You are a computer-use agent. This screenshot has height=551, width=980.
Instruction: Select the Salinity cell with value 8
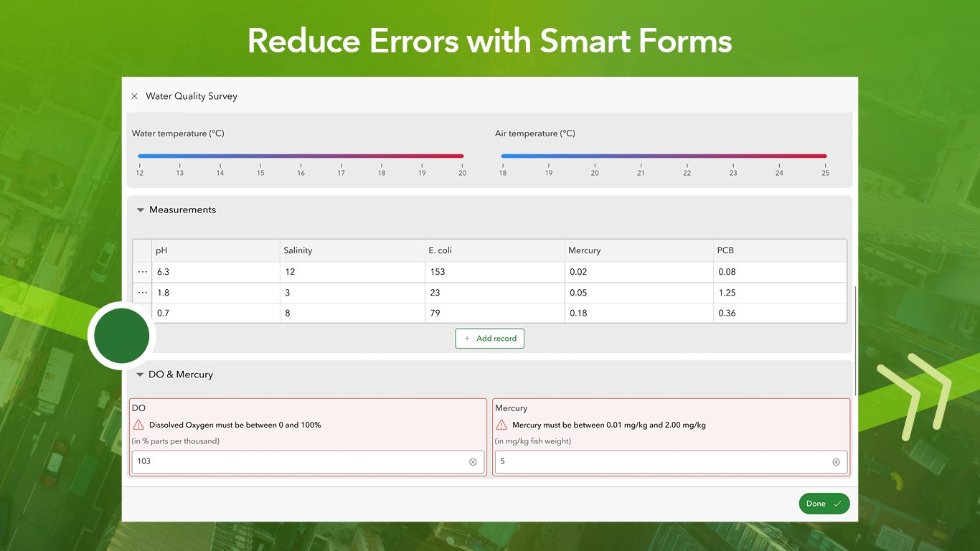(352, 313)
